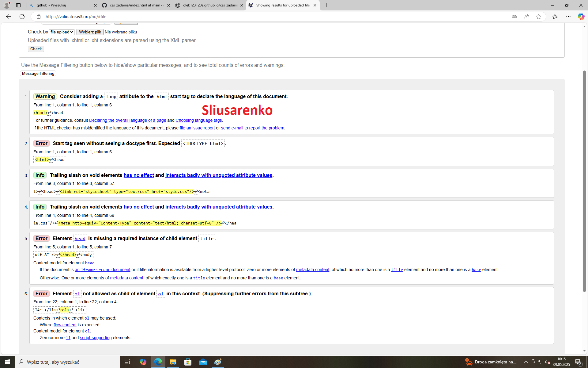Open the 'Check by' file upload dropdown
This screenshot has height=368, width=588.
[x=62, y=32]
